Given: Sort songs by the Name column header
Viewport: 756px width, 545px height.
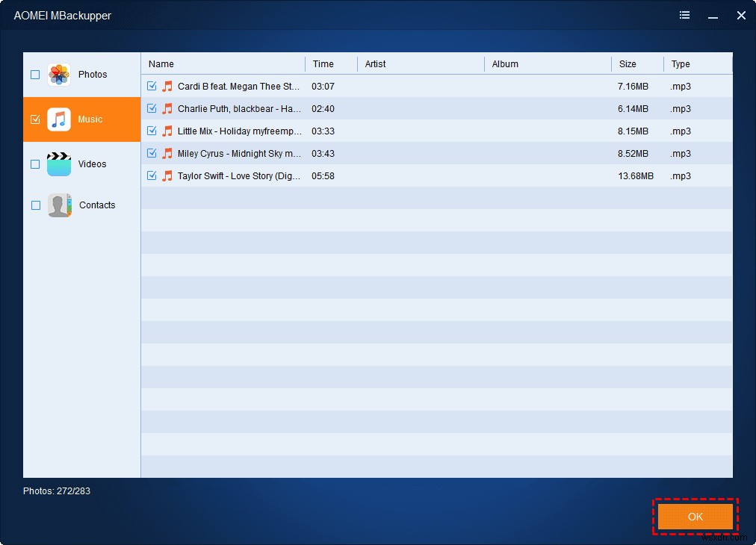Looking at the screenshot, I should pyautogui.click(x=161, y=64).
